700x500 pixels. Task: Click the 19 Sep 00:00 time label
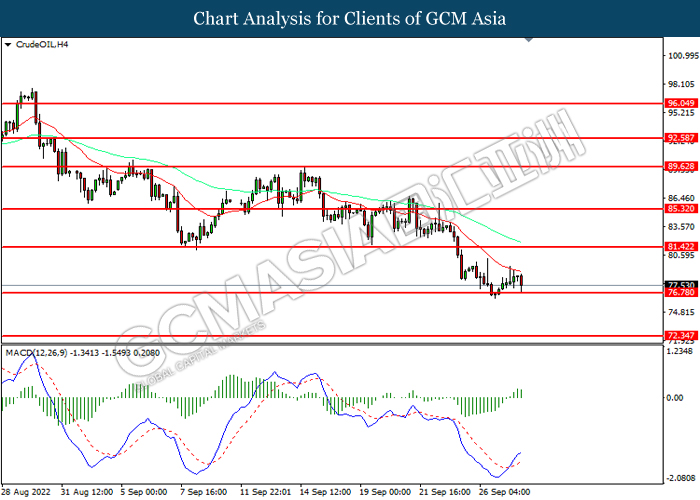pos(385,492)
